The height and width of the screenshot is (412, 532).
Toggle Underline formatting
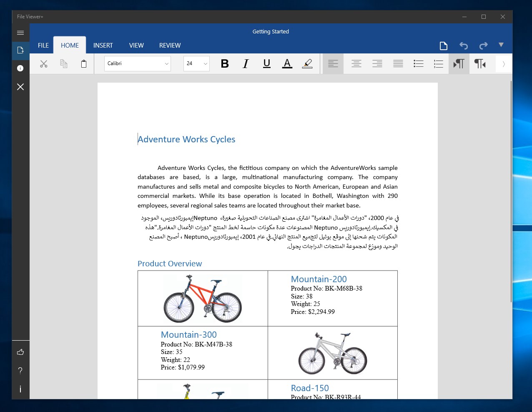click(x=267, y=63)
